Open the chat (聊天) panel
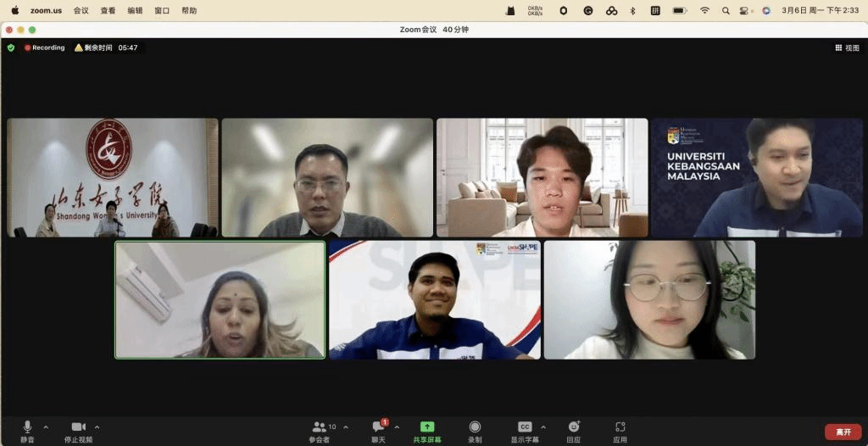The width and height of the screenshot is (868, 446). point(378,426)
